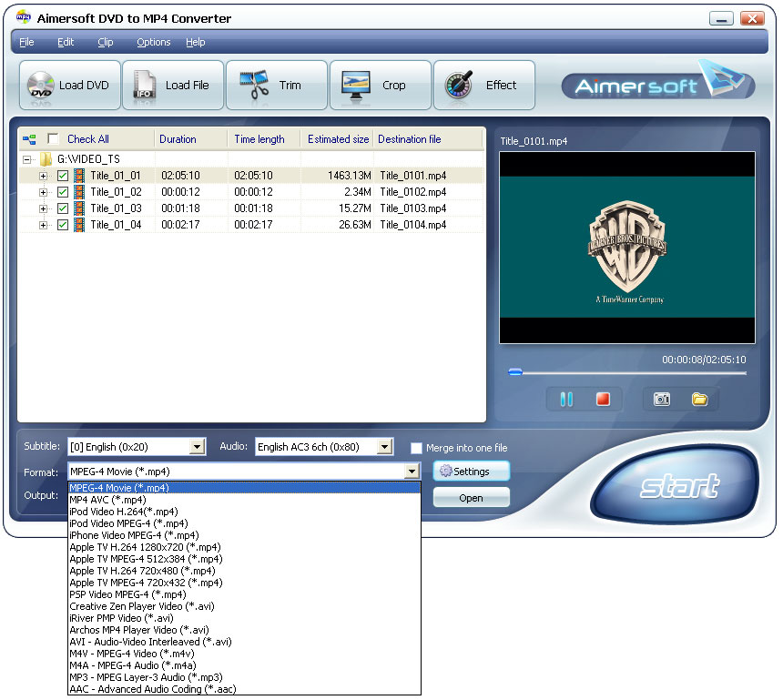The image size is (783, 700).
Task: Expand the Title_01_03 node
Action: click(x=44, y=209)
